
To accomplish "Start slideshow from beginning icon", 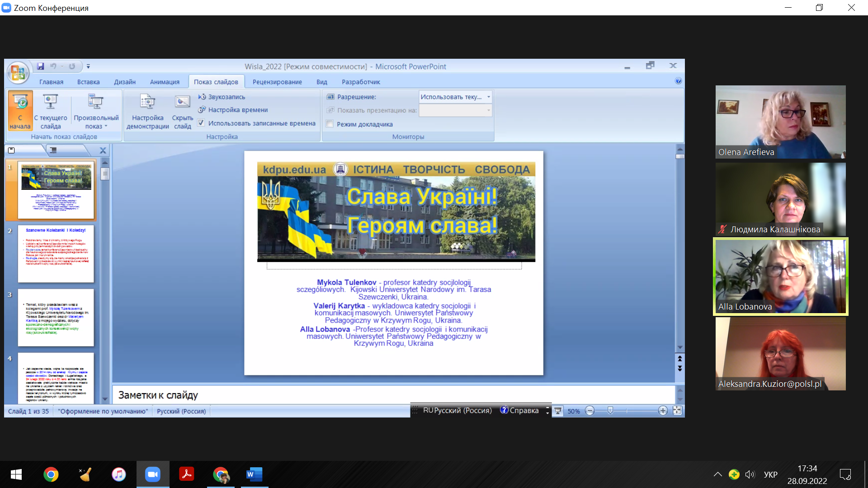I will click(x=20, y=102).
